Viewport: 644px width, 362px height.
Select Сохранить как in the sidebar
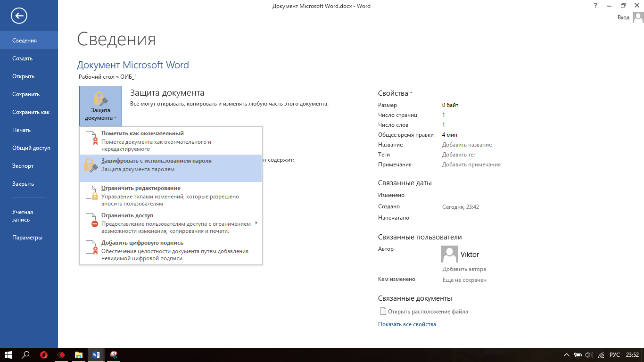(29, 112)
